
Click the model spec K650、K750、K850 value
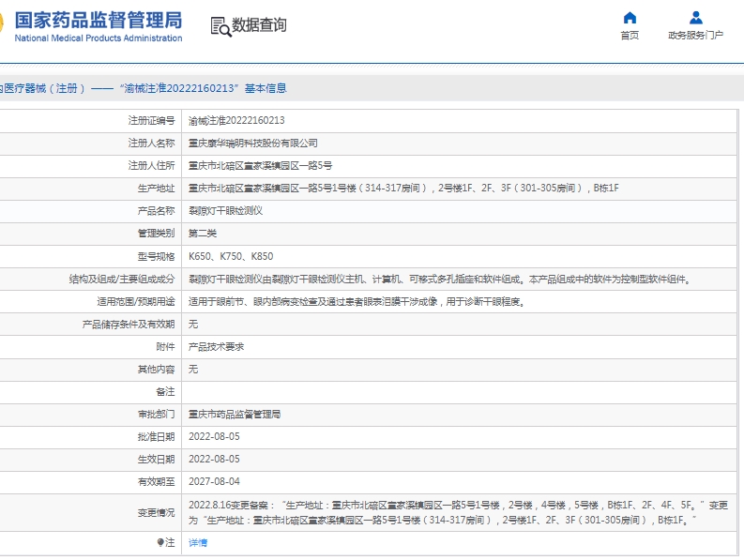coord(231,256)
